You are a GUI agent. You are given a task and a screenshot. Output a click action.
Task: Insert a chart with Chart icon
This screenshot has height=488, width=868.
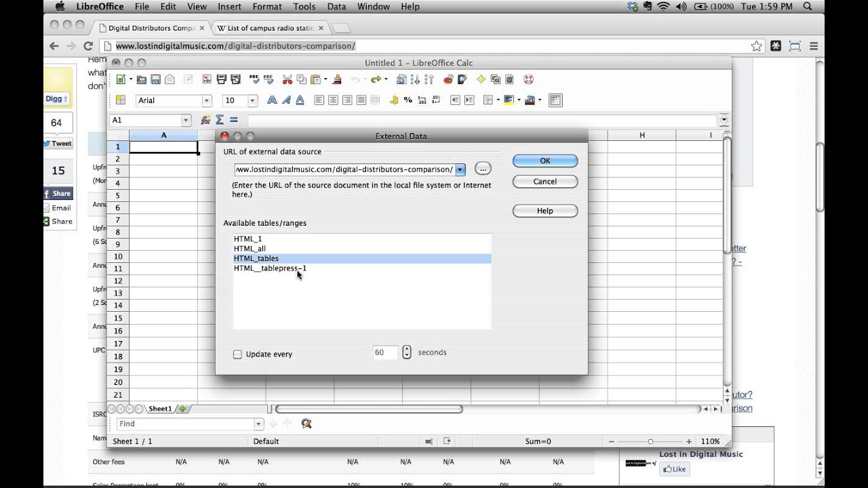point(448,79)
